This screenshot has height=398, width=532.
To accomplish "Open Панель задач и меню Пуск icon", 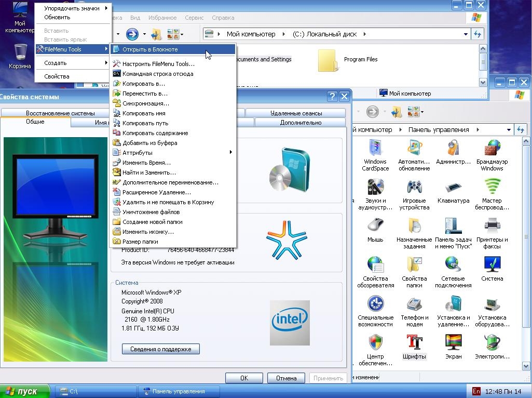I will tap(453, 233).
